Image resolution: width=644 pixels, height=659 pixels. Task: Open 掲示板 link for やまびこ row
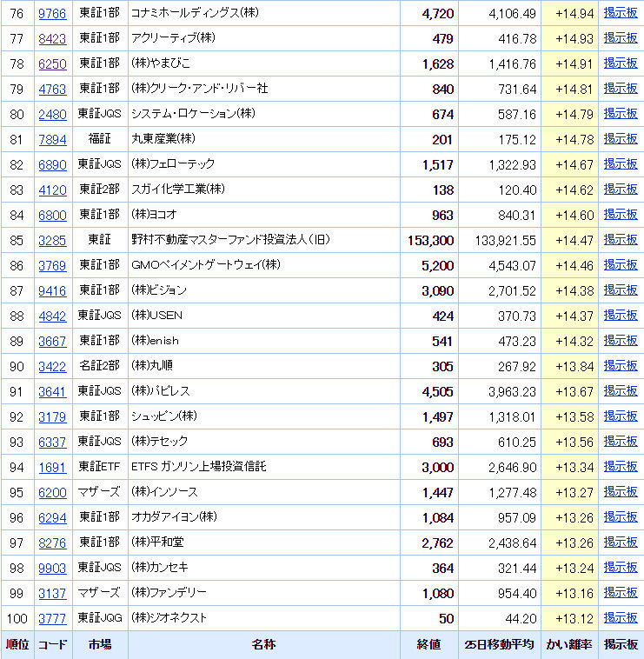pos(621,63)
